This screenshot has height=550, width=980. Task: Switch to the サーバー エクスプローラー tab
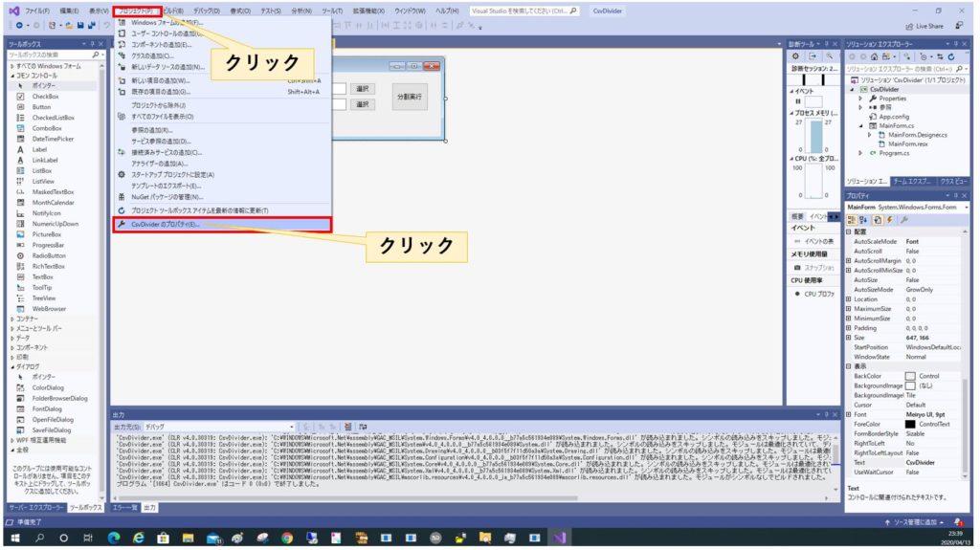pyautogui.click(x=36, y=508)
